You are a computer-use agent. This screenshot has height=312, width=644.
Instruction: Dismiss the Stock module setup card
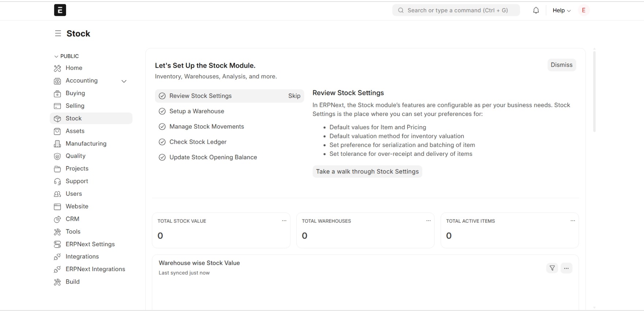coord(561,65)
